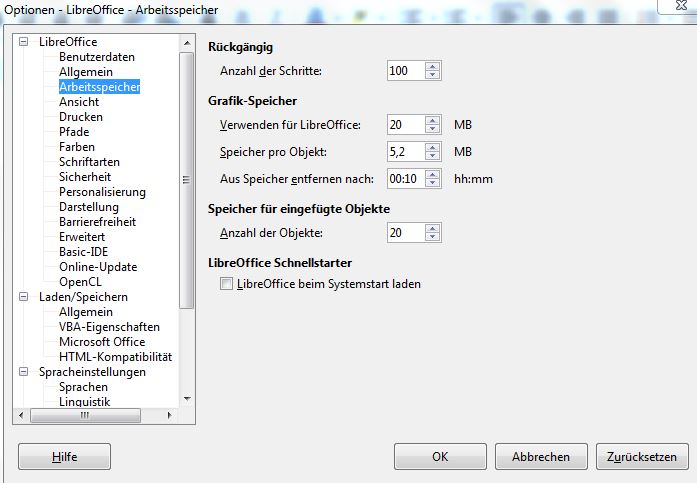Decrease Anzahl der Schritte with down arrow
Screen dimensions: 697x483
[x=433, y=75]
